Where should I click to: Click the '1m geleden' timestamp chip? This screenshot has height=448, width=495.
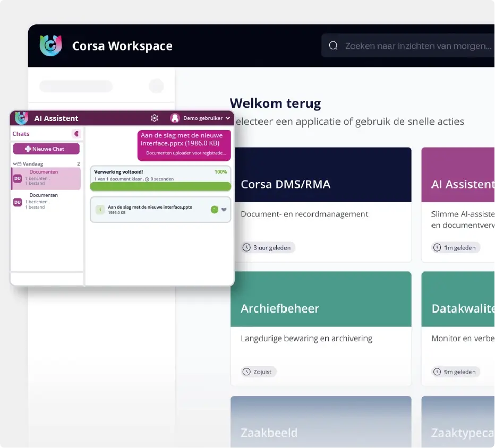coord(456,248)
